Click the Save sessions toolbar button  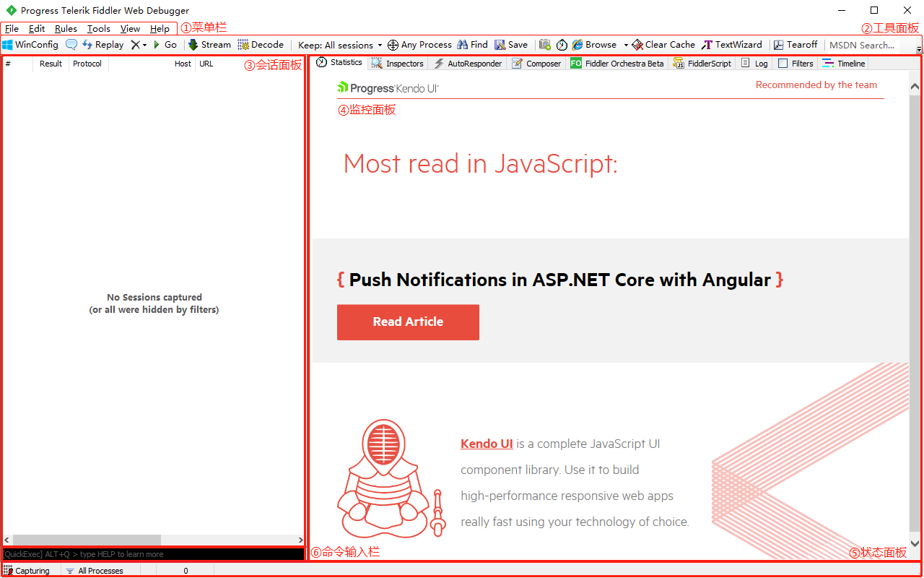point(511,45)
